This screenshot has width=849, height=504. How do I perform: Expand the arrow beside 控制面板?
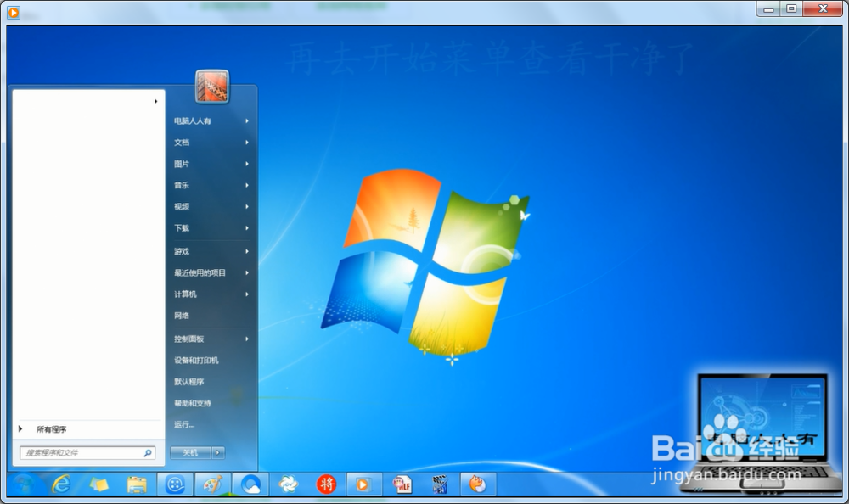click(247, 339)
